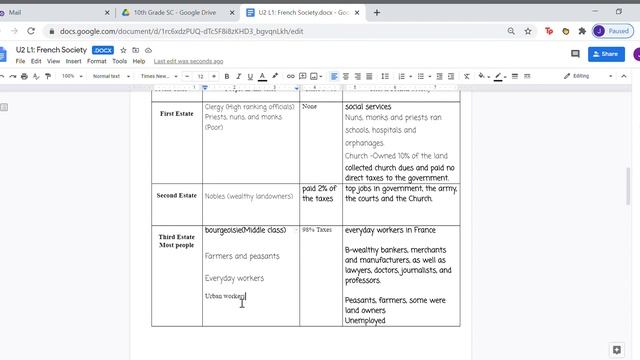Clear text formatting
The width and height of the screenshot is (640, 360).
pyautogui.click(x=467, y=76)
